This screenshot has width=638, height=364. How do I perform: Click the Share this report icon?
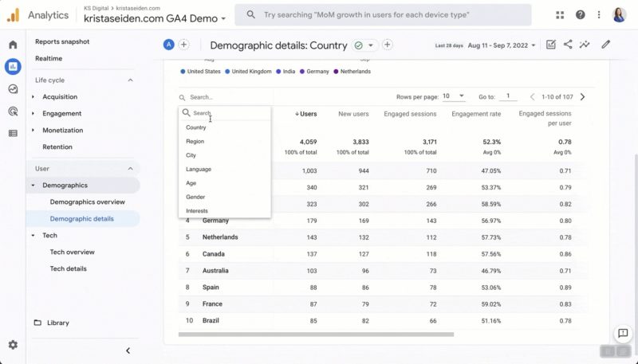point(568,45)
